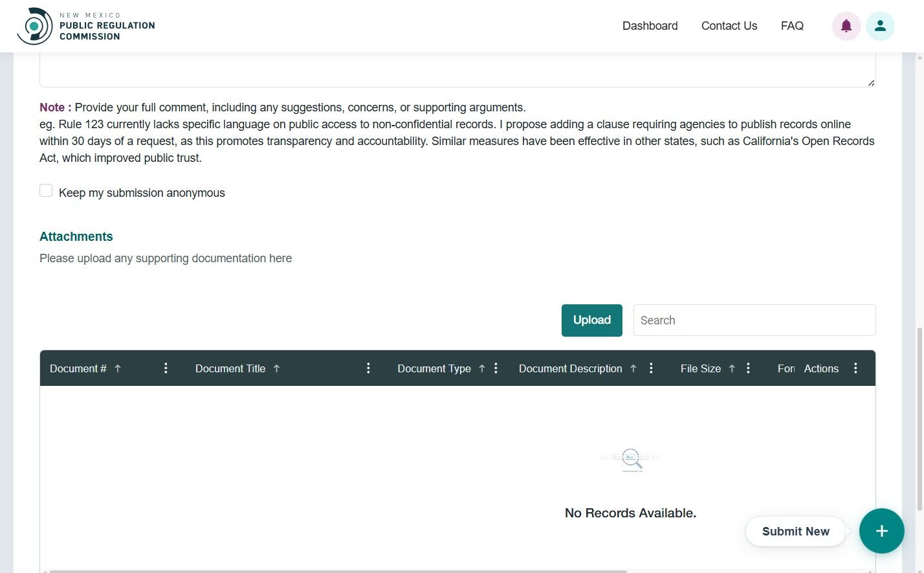This screenshot has height=573, width=924.
Task: Navigate to the Dashboard menu item
Action: 650,26
